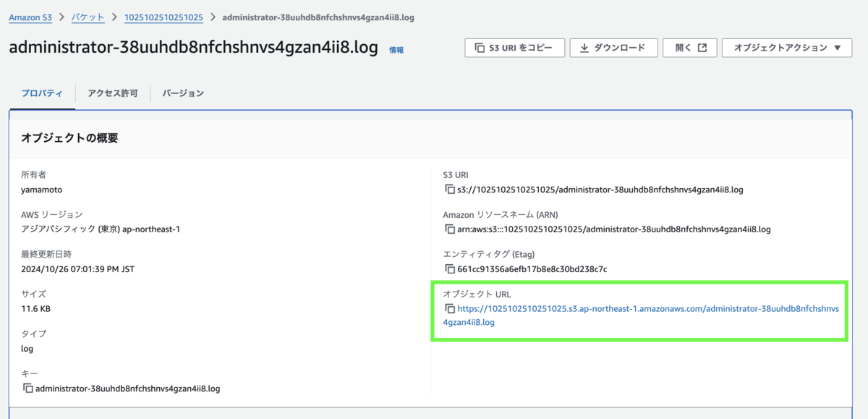Click the type value log
The image size is (868, 419).
click(x=27, y=349)
